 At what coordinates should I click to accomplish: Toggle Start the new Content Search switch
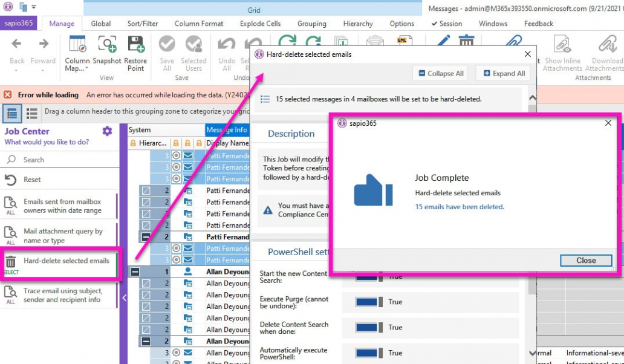(x=369, y=277)
